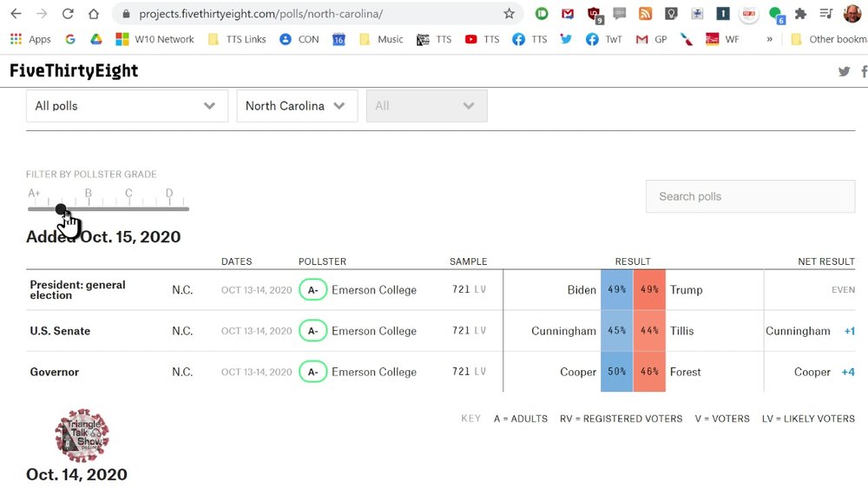
Task: Open the browser home page
Action: coord(94,14)
